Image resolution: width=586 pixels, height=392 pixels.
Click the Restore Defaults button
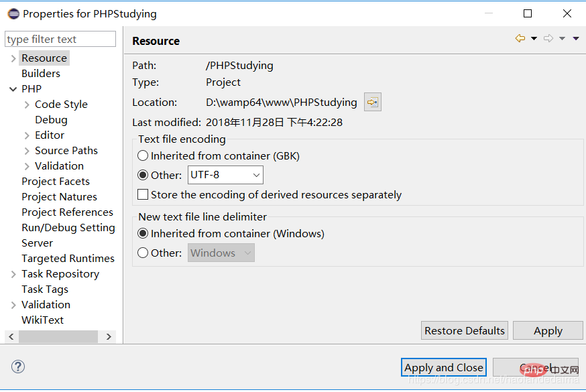pyautogui.click(x=465, y=330)
